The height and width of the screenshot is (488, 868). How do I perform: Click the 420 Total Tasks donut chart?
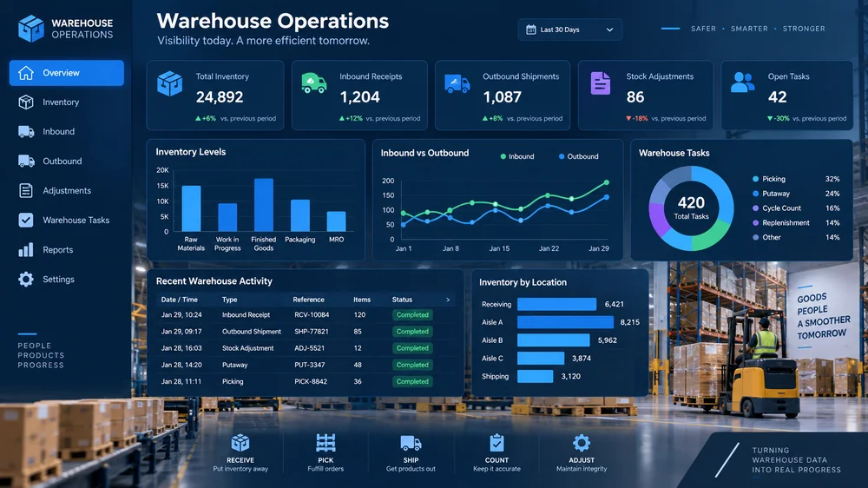(692, 208)
